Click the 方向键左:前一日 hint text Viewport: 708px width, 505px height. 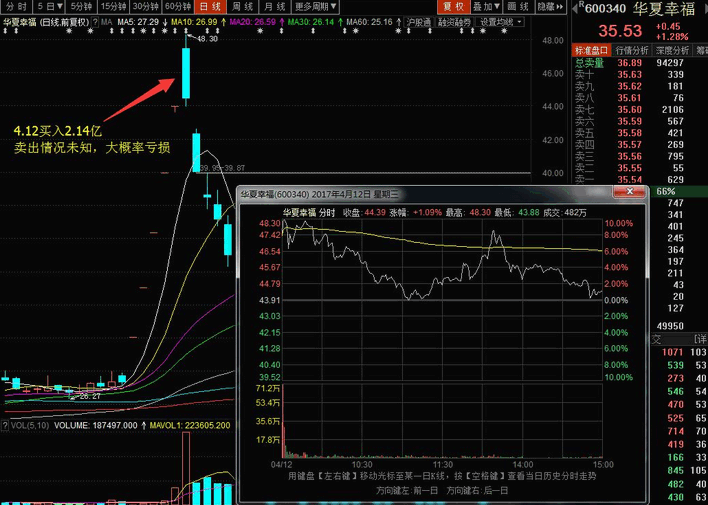pos(407,491)
